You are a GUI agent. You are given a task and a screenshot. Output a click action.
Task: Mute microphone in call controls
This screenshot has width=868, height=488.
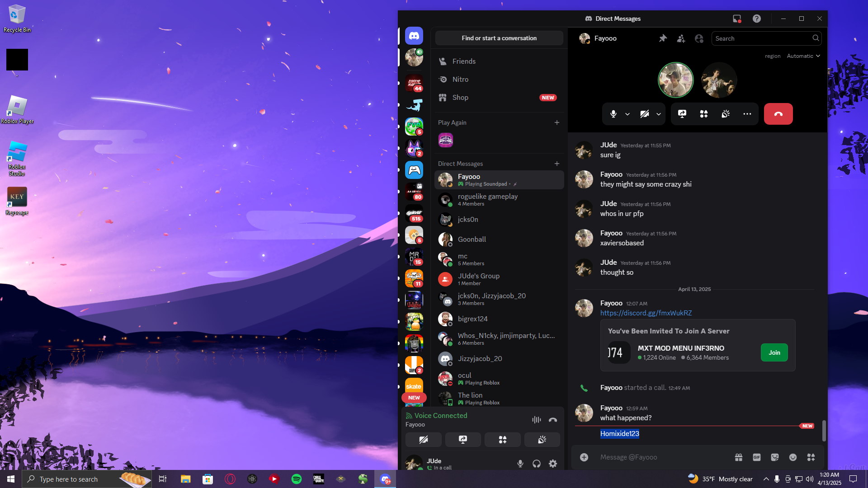coord(613,114)
